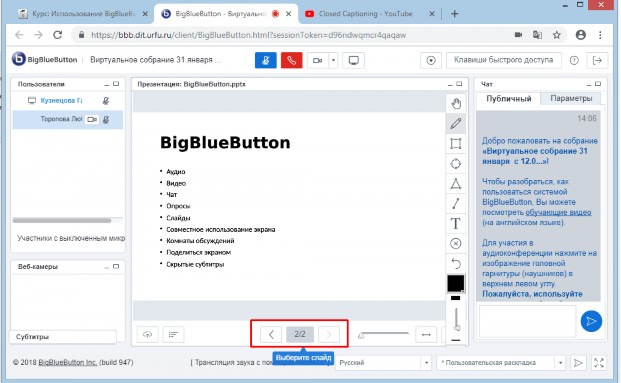Adjust the line thickness slider
This screenshot has height=383, width=621.
point(456,319)
